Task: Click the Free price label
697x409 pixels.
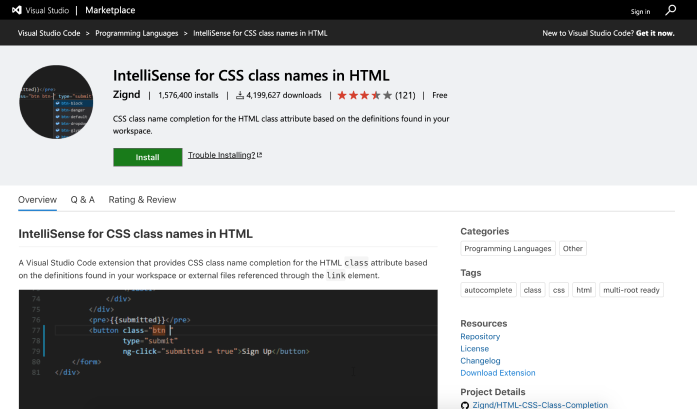Action: pos(440,95)
